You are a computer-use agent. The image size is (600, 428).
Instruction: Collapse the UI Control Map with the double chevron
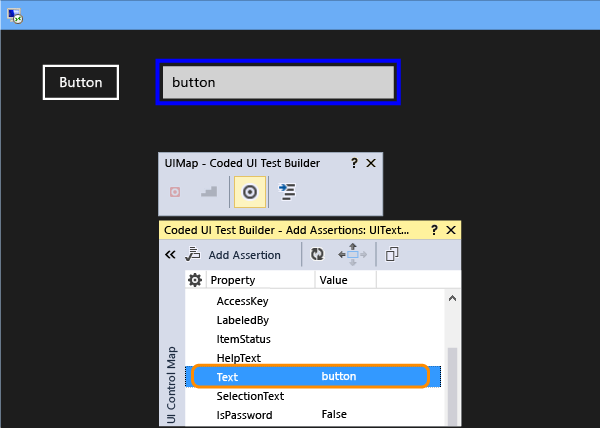170,255
